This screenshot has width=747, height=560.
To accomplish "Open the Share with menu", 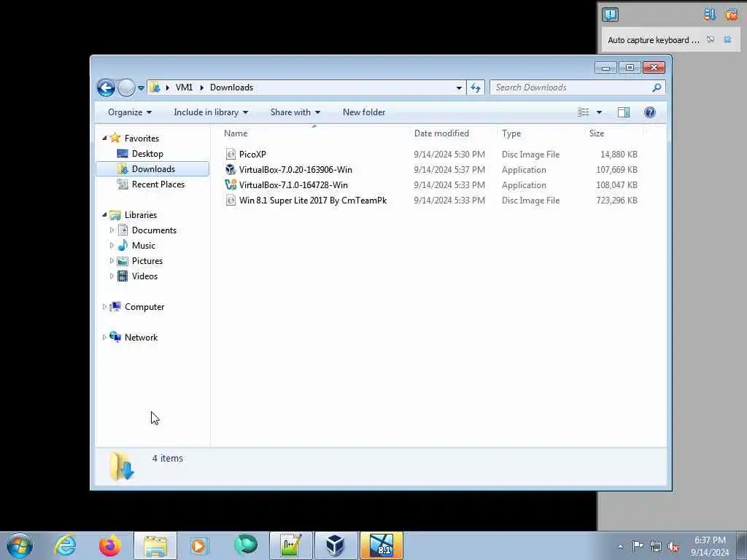I will coord(295,112).
